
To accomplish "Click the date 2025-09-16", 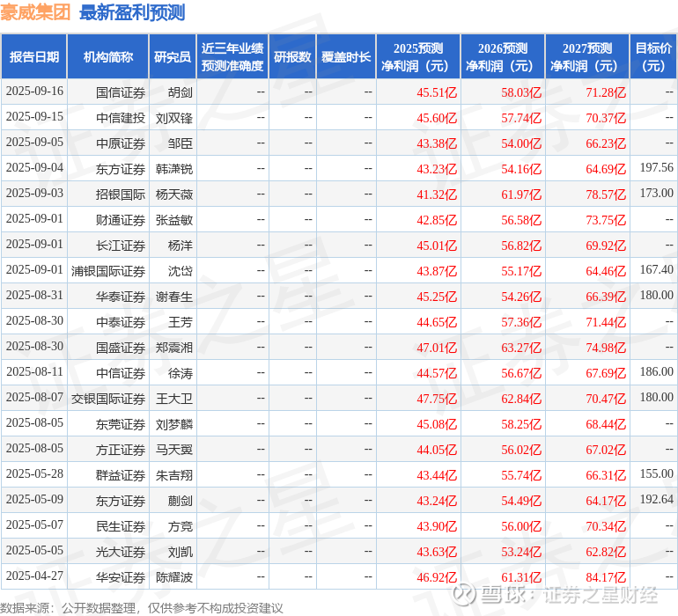I will click(x=34, y=92).
